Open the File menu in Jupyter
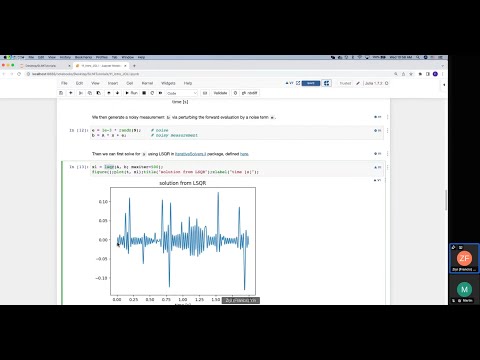The image size is (480, 360). click(x=64, y=83)
